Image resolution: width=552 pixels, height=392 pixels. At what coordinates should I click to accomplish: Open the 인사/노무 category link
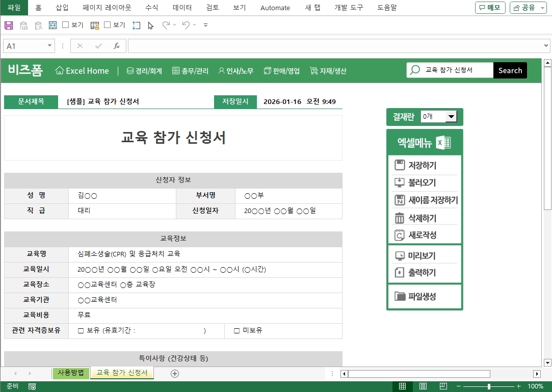(x=235, y=71)
